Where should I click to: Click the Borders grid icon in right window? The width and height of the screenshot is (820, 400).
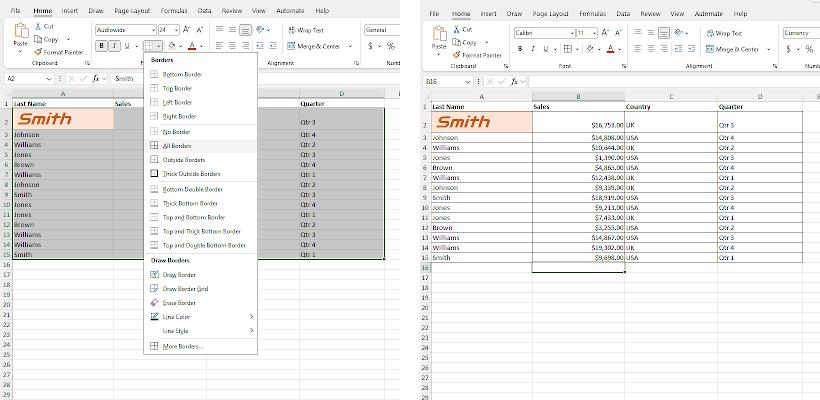pyautogui.click(x=568, y=49)
